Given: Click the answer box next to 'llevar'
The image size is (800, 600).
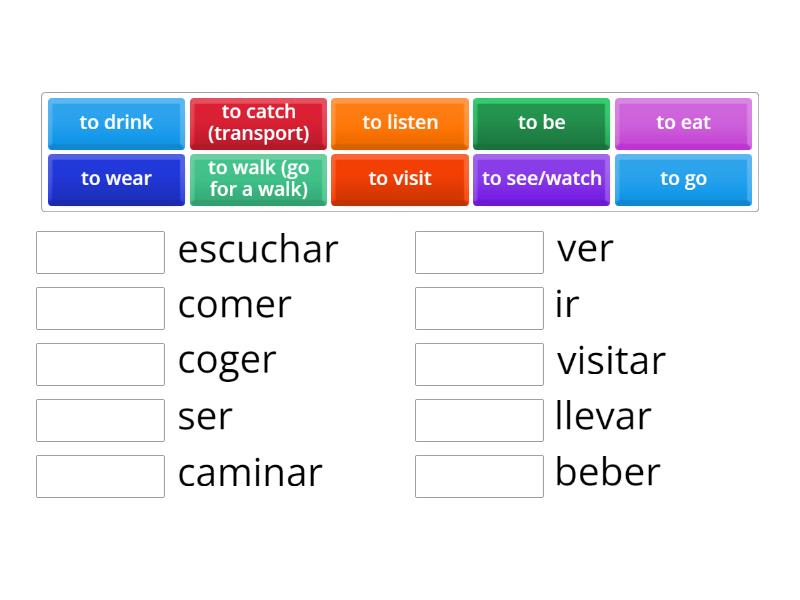Looking at the screenshot, I should 479,420.
